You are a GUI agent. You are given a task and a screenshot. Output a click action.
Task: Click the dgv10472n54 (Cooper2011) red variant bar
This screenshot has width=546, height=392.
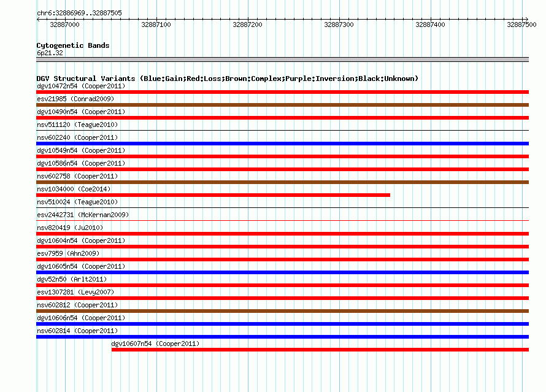(x=282, y=92)
